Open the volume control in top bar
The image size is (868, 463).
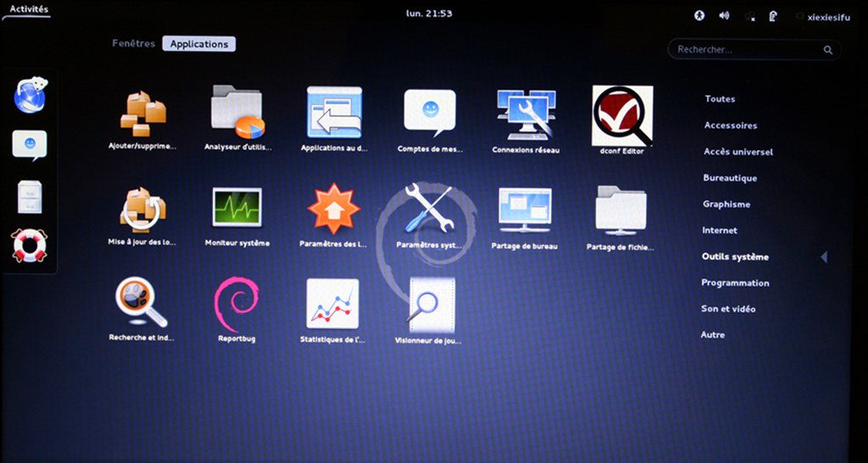click(725, 15)
